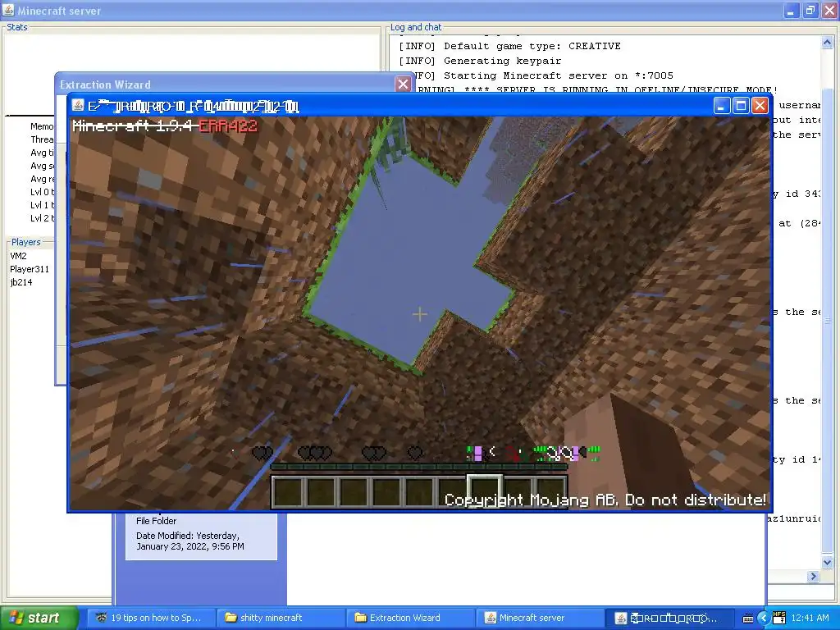Image resolution: width=840 pixels, height=630 pixels.
Task: Select player jb214 in Players list
Action: point(21,282)
